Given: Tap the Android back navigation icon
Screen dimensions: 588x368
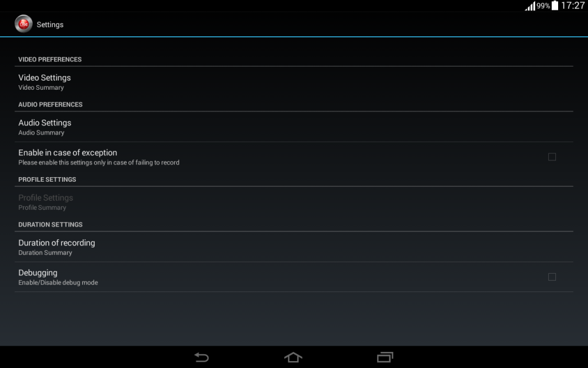Looking at the screenshot, I should click(x=202, y=357).
